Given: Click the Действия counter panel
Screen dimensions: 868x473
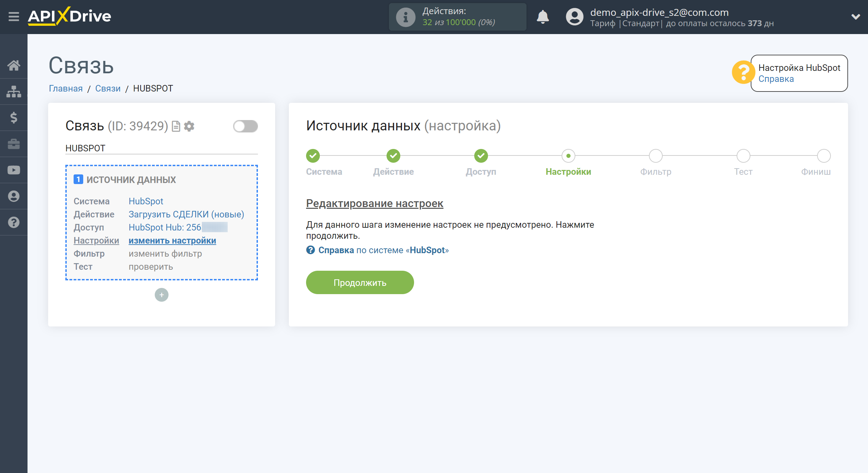Looking at the screenshot, I should 457,17.
